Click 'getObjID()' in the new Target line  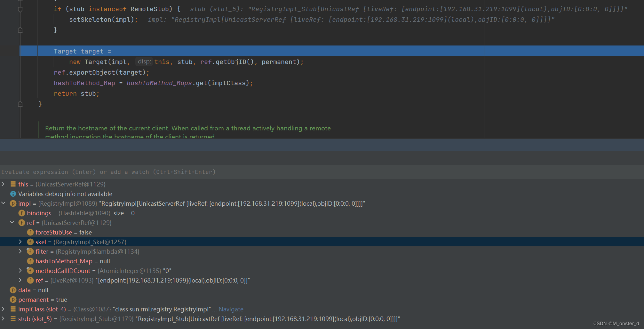[235, 62]
